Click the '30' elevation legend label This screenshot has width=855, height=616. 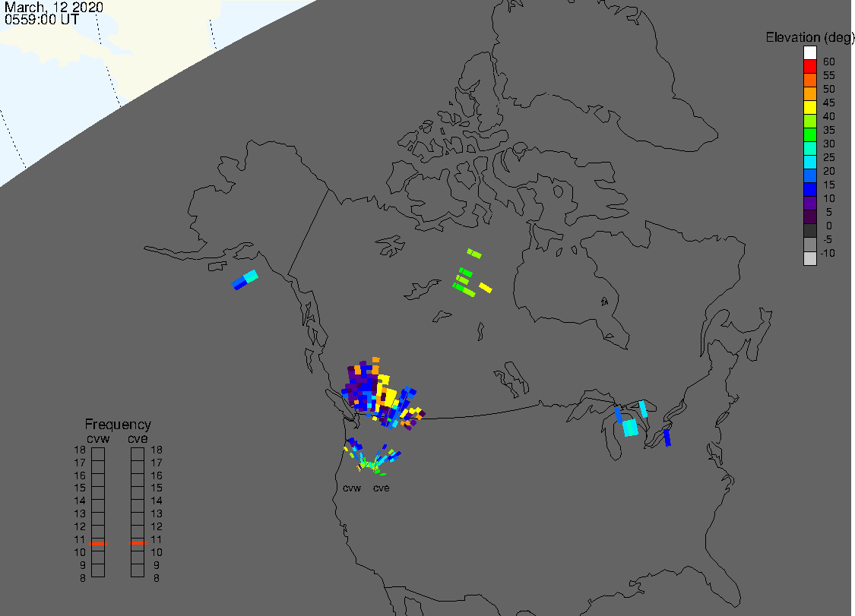[829, 144]
